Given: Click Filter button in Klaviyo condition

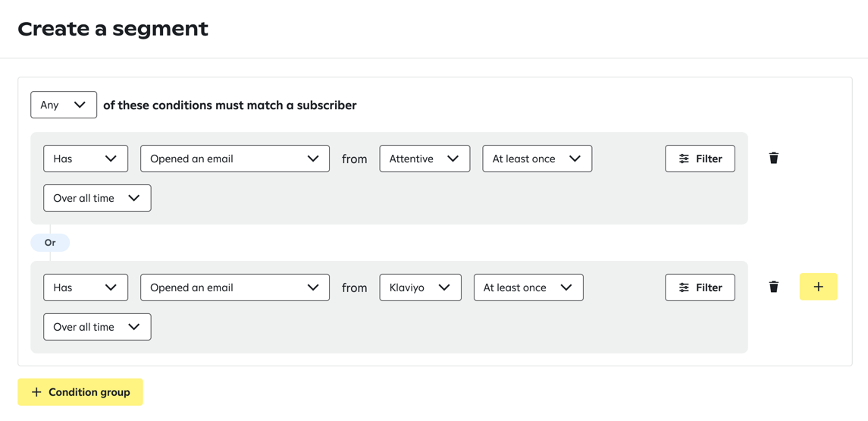Looking at the screenshot, I should click(x=700, y=287).
